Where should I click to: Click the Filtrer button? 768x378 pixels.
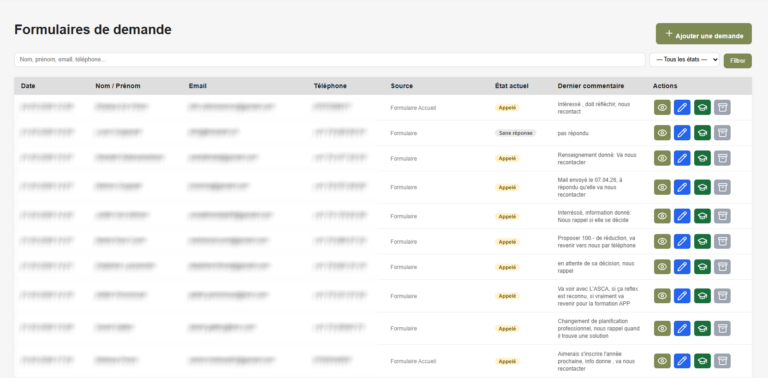738,61
